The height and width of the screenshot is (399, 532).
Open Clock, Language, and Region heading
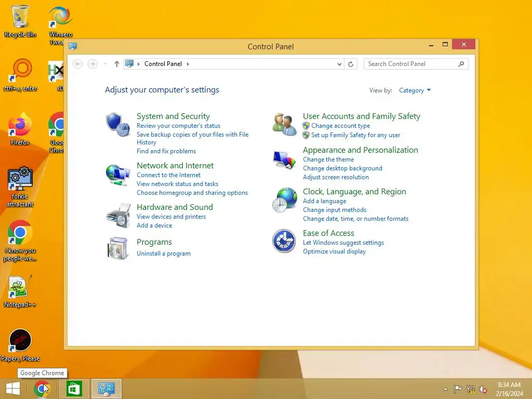point(354,192)
